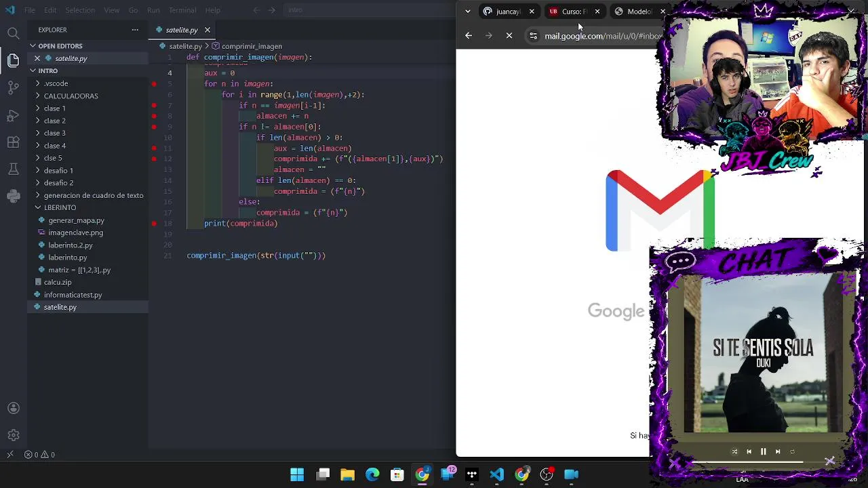Skip to the next track
The image size is (868, 488).
point(778,451)
